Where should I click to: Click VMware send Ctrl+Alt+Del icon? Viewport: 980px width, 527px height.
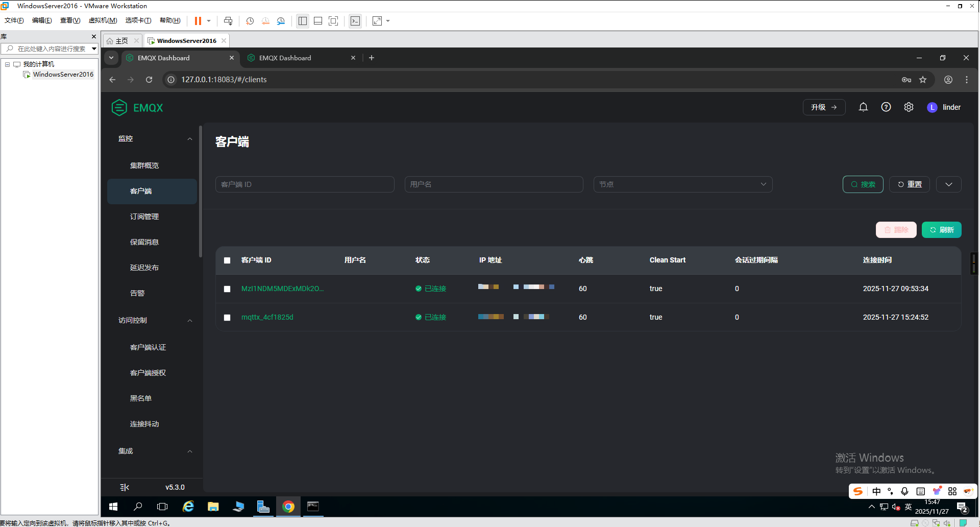coord(228,21)
